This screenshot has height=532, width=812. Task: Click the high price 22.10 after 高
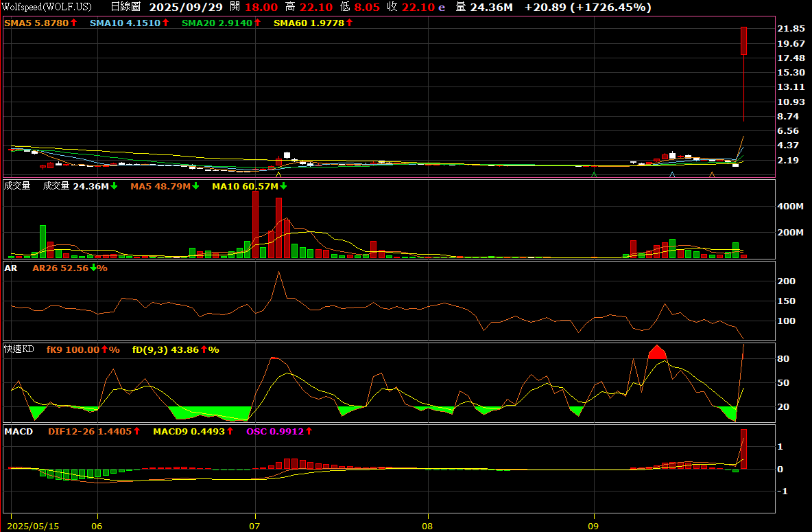click(316, 8)
